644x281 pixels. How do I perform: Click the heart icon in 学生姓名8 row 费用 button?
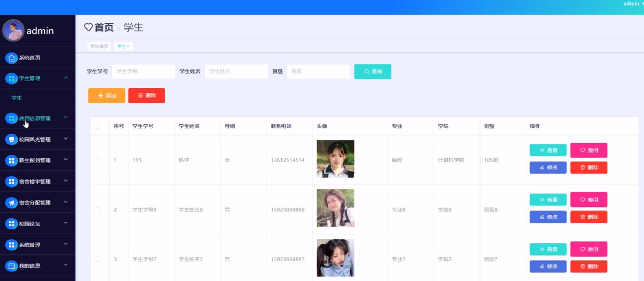coord(583,200)
